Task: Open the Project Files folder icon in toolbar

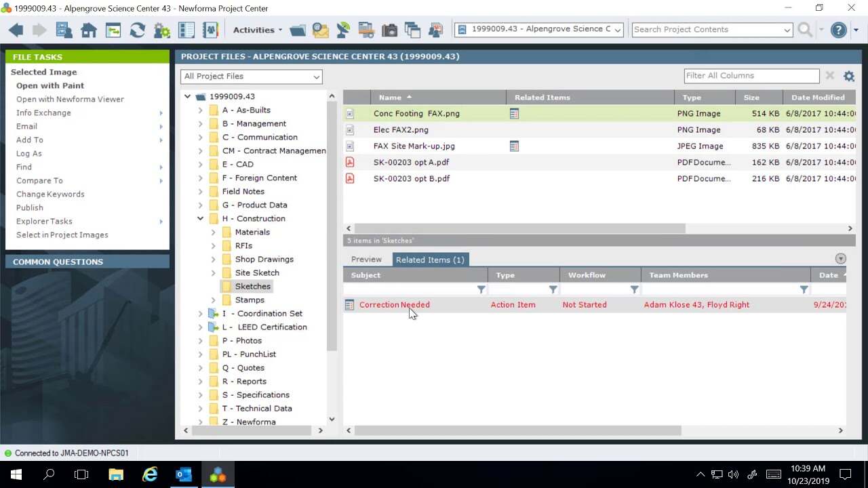Action: coord(298,30)
